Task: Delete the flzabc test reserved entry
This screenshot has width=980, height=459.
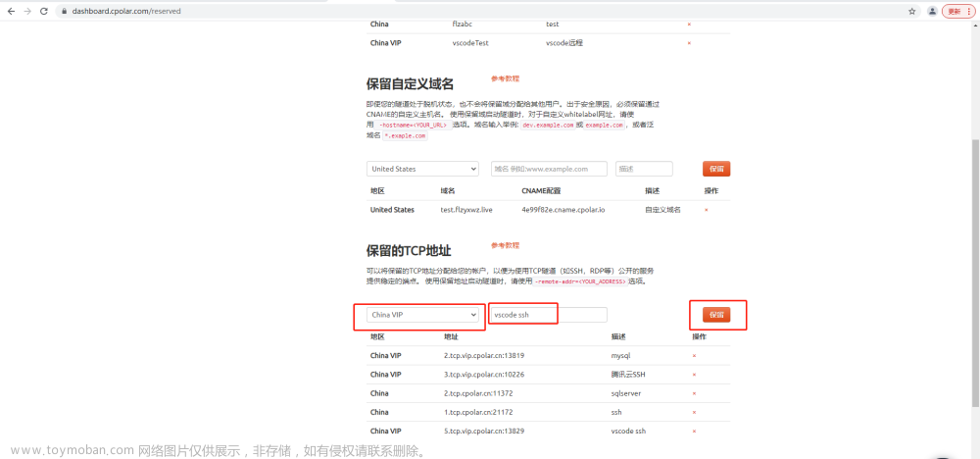Action: [689, 25]
